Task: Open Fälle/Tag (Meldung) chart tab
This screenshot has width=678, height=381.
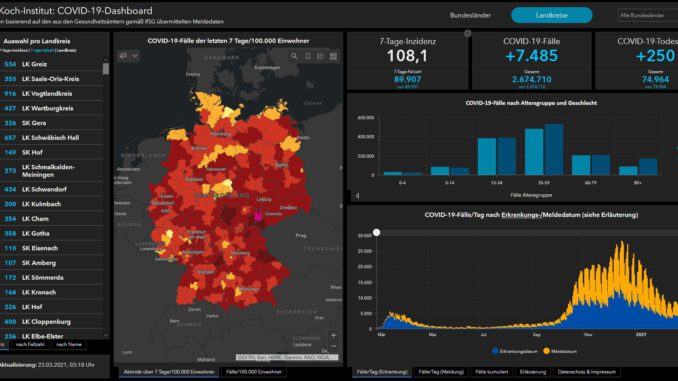Action: click(x=441, y=372)
